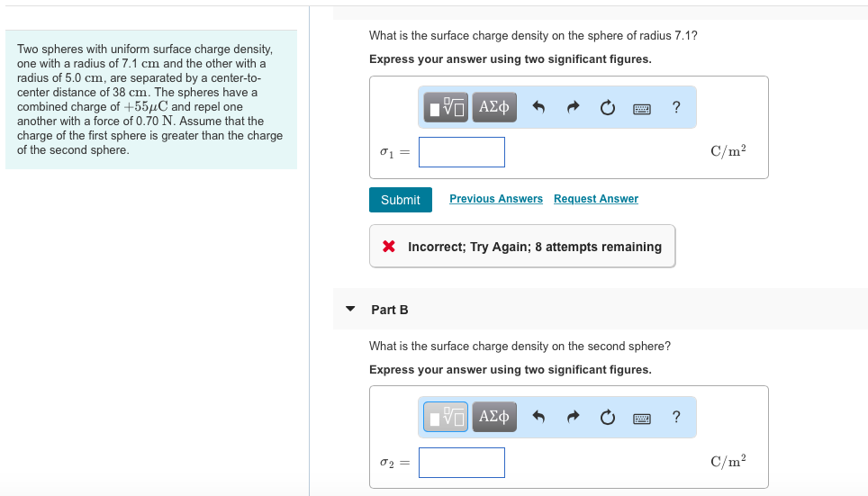Click the σ2 answer input field

[462, 463]
